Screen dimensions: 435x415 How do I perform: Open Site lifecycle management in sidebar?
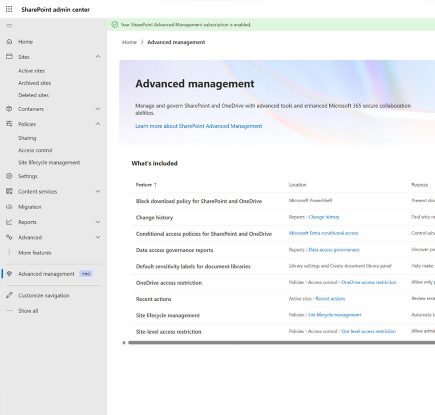pos(49,162)
